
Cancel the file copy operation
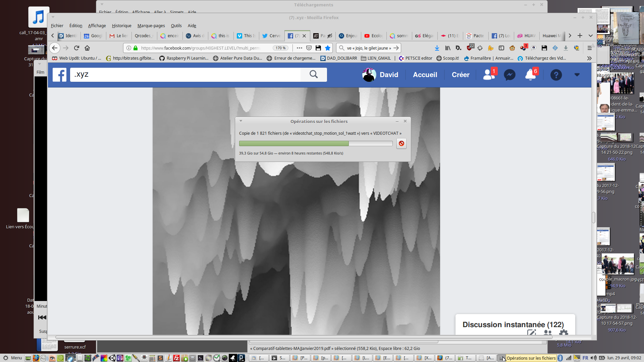[x=401, y=143]
